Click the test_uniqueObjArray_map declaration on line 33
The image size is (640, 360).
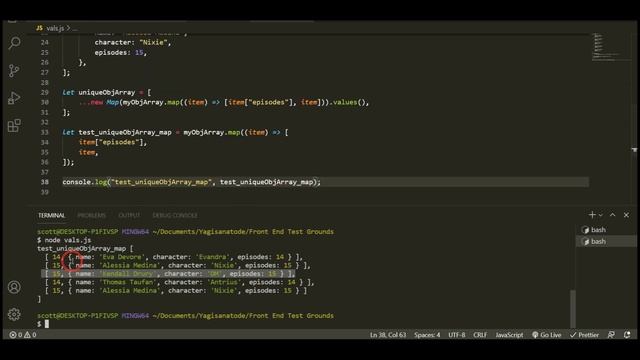125,132
